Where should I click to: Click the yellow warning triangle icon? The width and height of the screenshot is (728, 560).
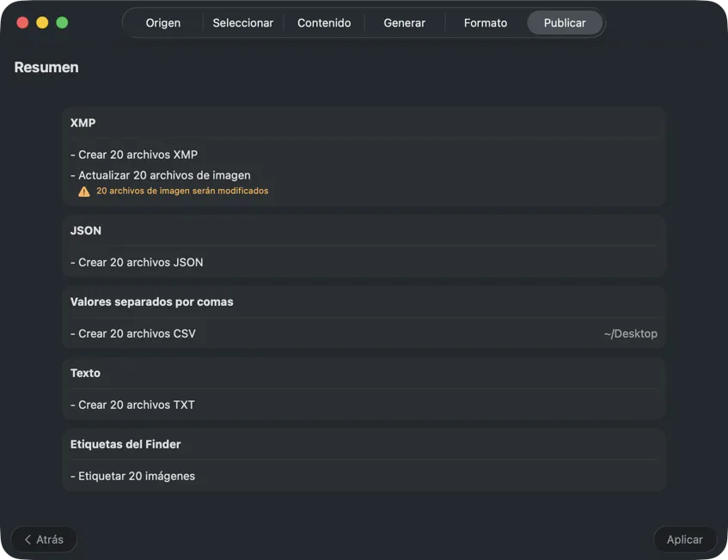[x=84, y=192]
